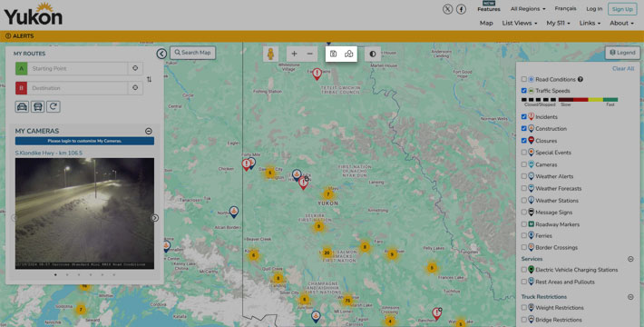Open the Map menu item
The height and width of the screenshot is (327, 644).
click(486, 23)
